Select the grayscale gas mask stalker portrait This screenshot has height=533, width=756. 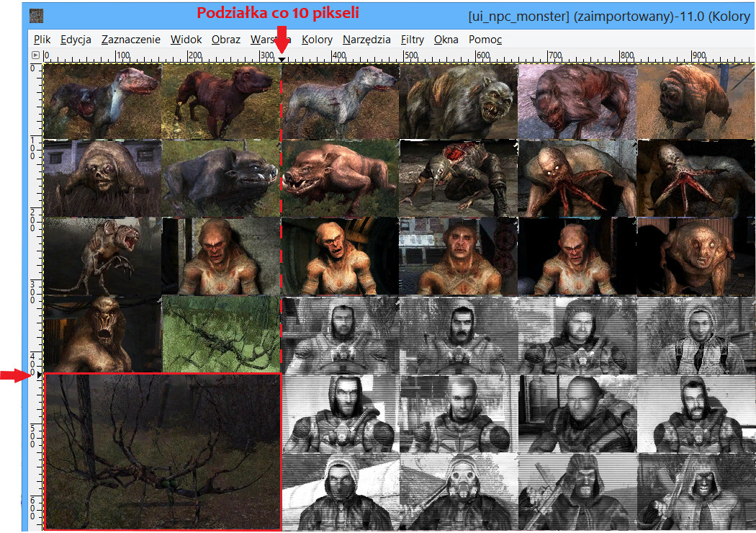[x=459, y=492]
